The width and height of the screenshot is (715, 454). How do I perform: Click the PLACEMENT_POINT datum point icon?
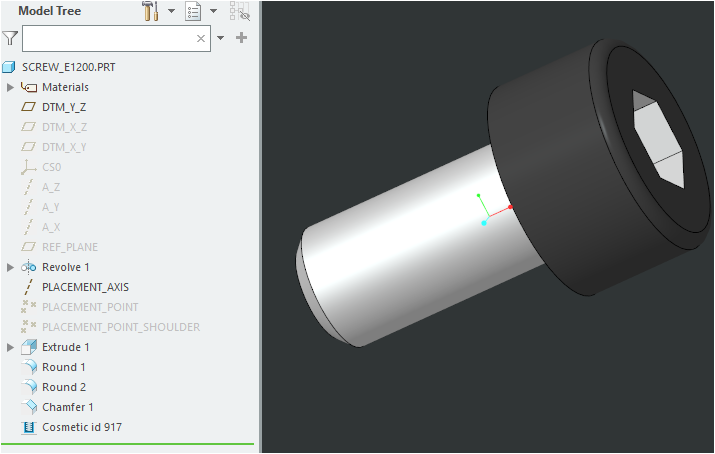29,307
